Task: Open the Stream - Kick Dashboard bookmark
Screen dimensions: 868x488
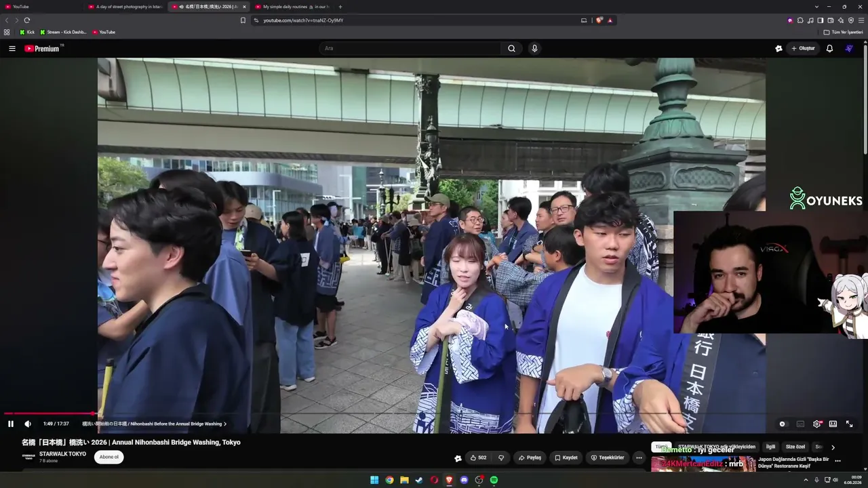Action: [x=63, y=32]
